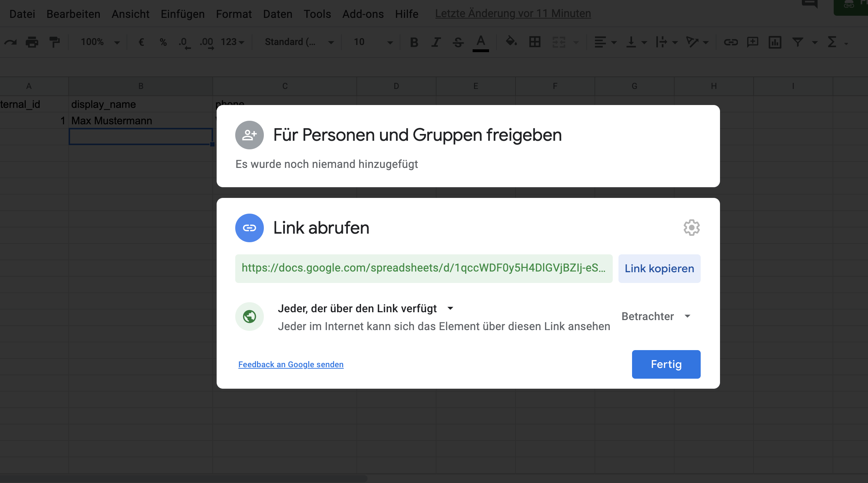Open text wrapping dropdown
This screenshot has width=868, height=483.
click(667, 42)
